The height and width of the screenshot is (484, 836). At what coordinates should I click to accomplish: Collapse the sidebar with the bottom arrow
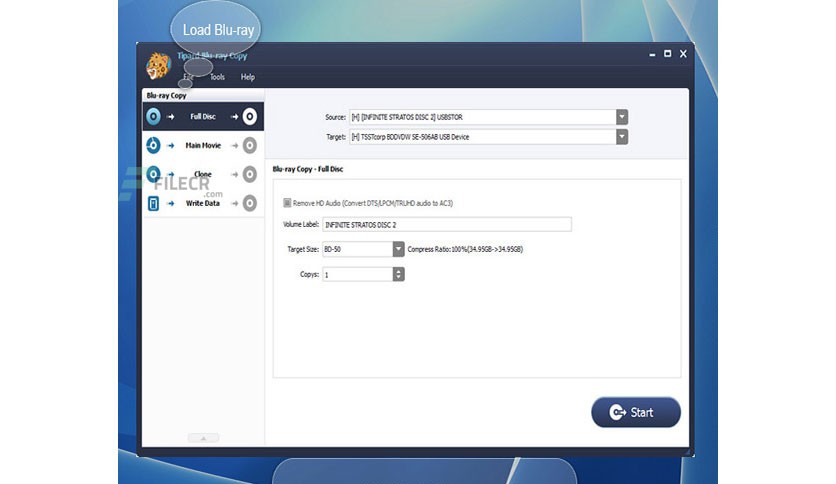203,438
